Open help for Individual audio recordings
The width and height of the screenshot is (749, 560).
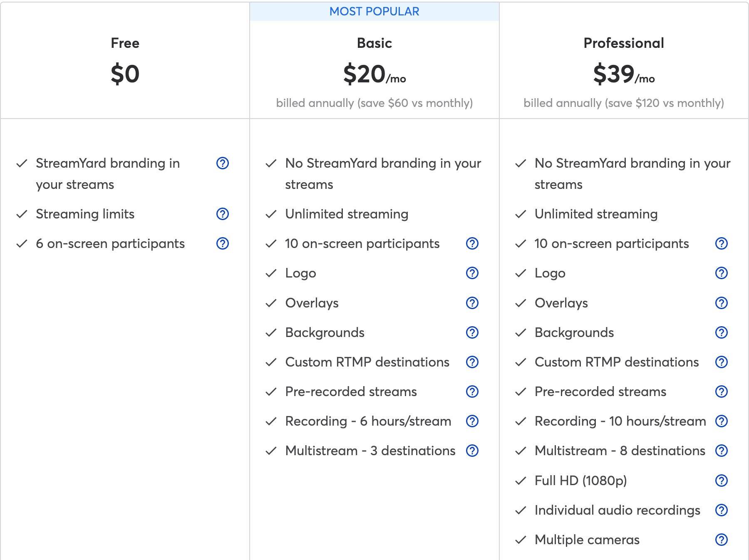pyautogui.click(x=721, y=510)
